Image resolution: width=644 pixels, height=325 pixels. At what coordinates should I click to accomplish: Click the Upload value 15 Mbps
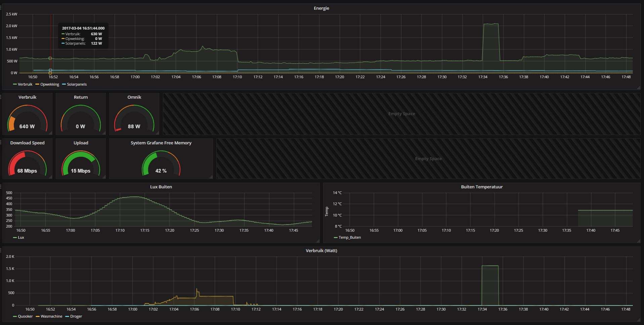point(81,171)
